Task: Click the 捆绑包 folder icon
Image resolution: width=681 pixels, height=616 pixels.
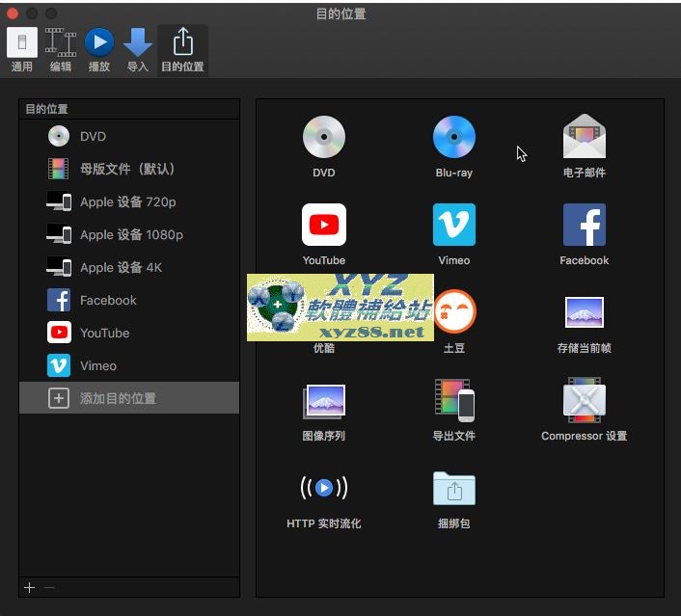Action: pyautogui.click(x=453, y=488)
